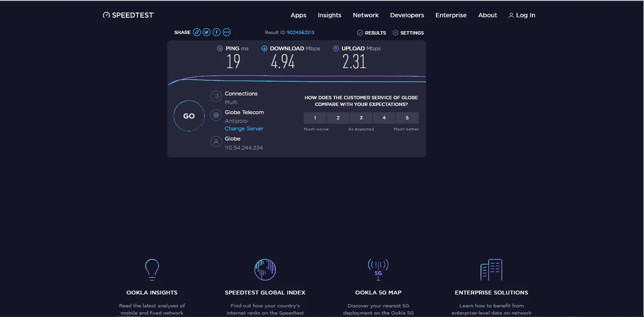
Task: Share result via Twitter icon
Action: pos(207,32)
